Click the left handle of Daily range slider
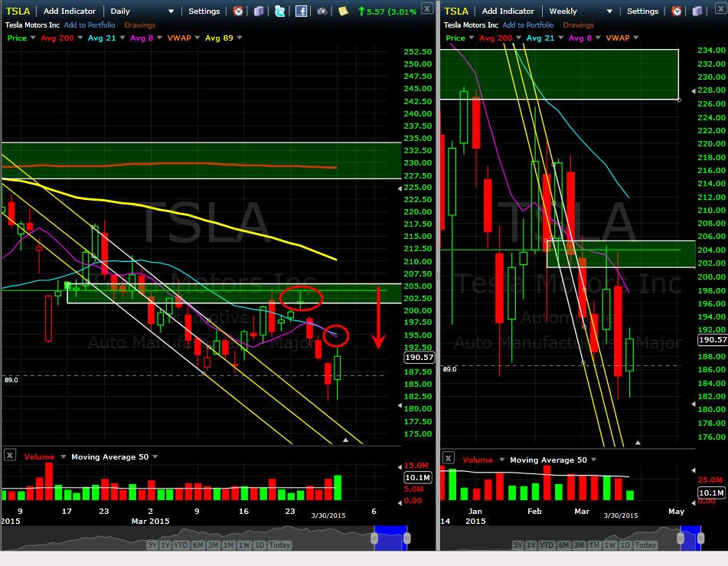 tap(374, 538)
